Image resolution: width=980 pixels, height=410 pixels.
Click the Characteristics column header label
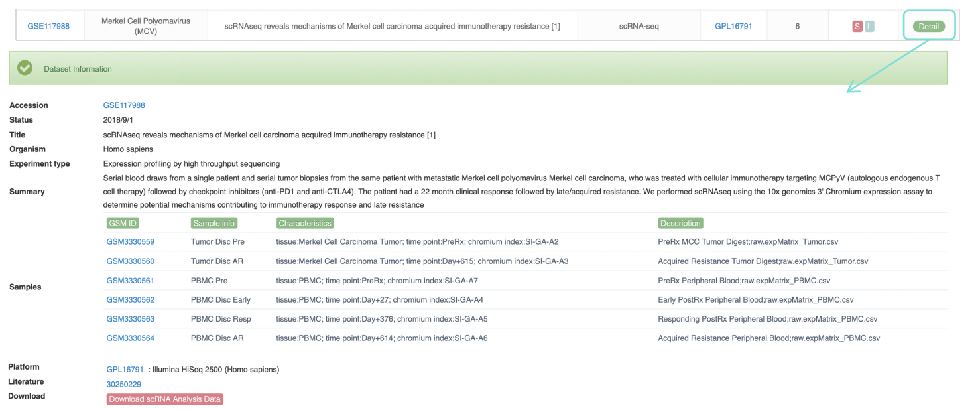coord(305,224)
